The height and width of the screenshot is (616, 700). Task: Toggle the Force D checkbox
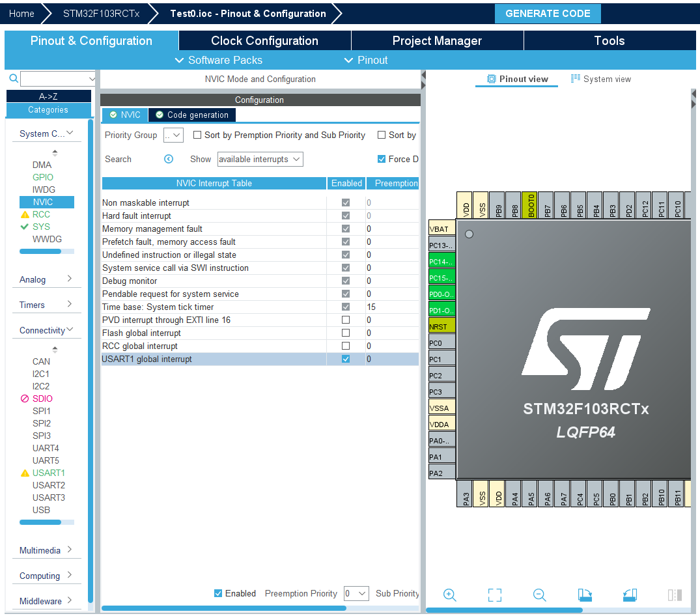pyautogui.click(x=381, y=159)
